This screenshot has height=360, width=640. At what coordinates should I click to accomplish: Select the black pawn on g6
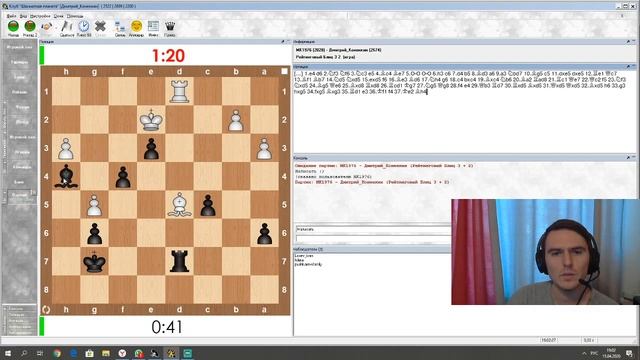click(94, 233)
